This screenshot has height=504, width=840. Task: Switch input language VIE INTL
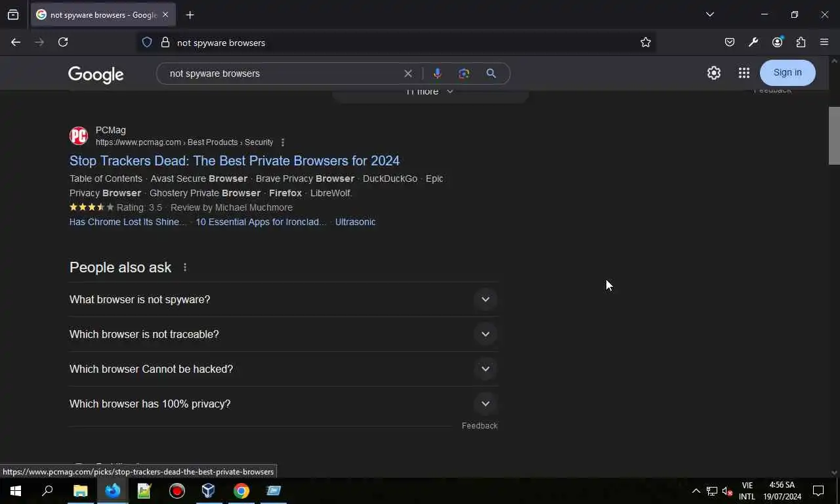tap(747, 491)
